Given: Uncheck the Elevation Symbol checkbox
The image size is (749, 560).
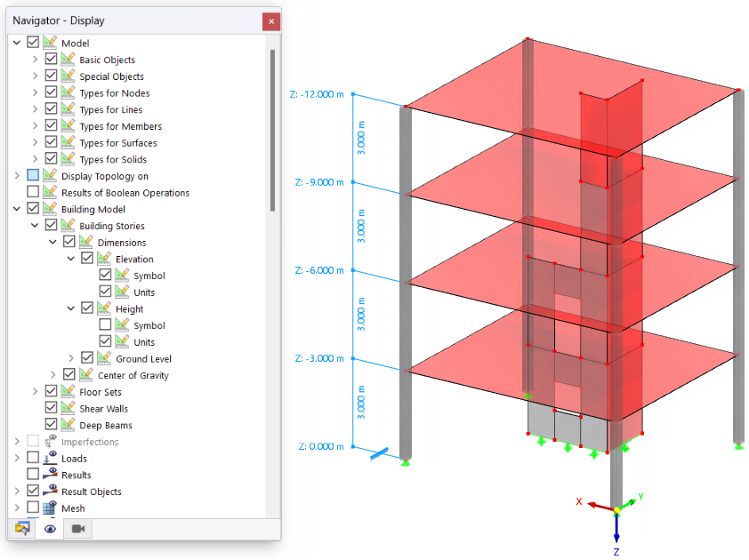Looking at the screenshot, I should click(105, 276).
